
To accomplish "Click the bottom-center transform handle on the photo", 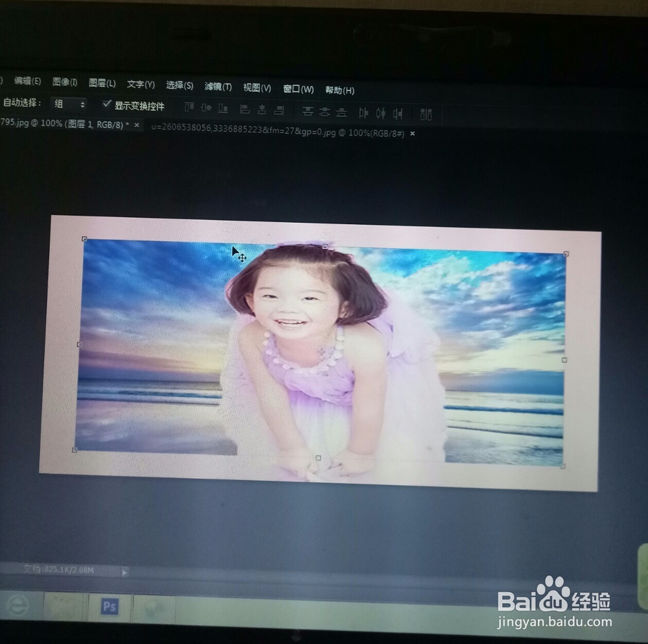I will click(319, 459).
